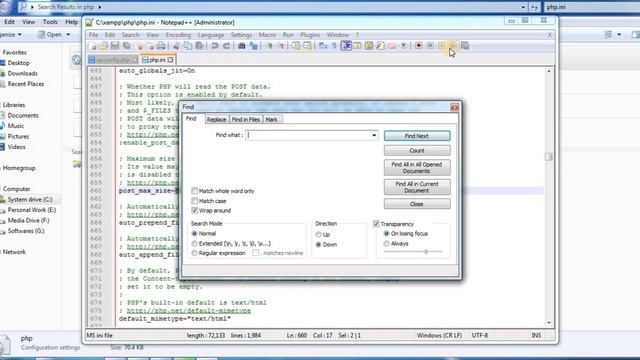Click the Explorer search box showing php.ini

coord(591,7)
